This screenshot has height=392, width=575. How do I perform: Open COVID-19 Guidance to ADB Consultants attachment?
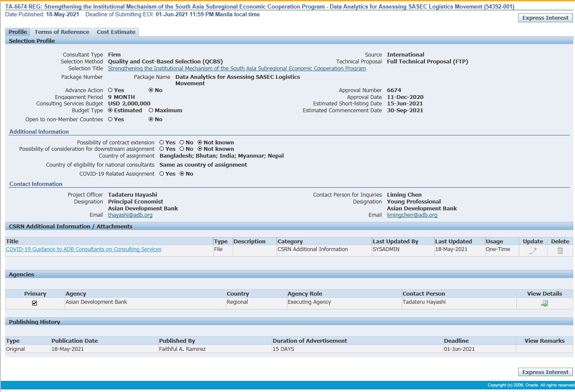point(84,249)
